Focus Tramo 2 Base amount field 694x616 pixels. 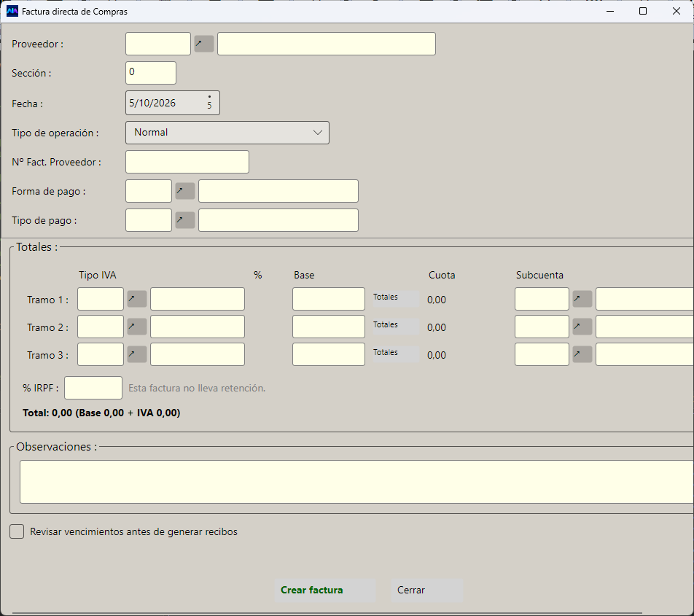tap(329, 327)
